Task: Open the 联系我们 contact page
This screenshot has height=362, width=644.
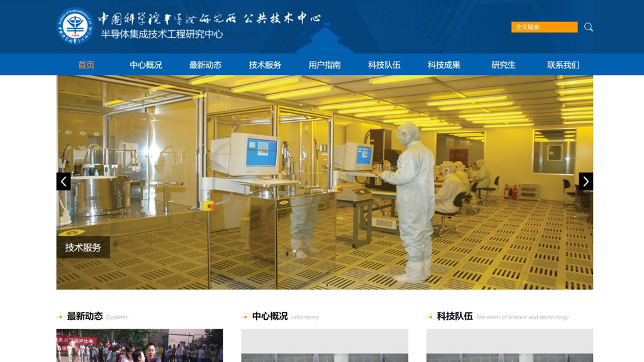Action: click(x=563, y=65)
